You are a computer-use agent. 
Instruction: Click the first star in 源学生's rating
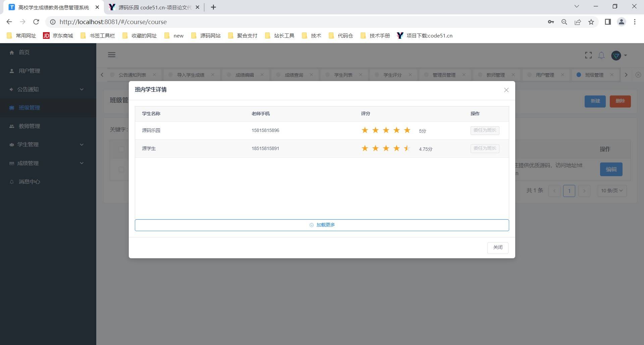[365, 148]
